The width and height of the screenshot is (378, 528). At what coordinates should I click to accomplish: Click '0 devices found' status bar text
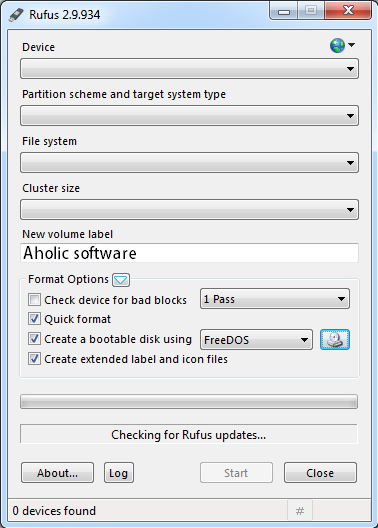[x=54, y=511]
